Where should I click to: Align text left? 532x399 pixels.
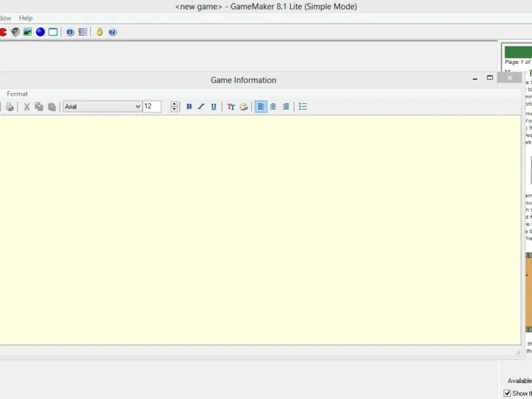click(261, 106)
